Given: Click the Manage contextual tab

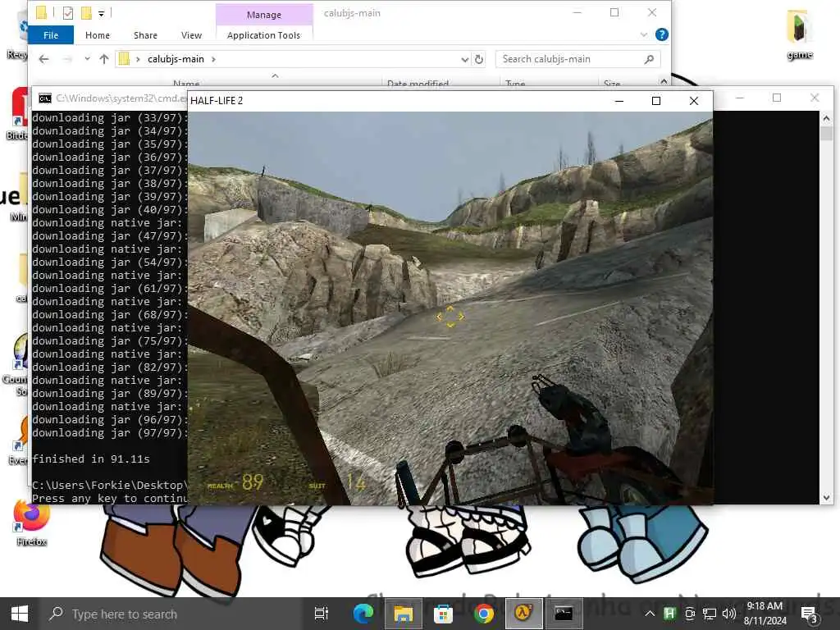Looking at the screenshot, I should tap(263, 15).
